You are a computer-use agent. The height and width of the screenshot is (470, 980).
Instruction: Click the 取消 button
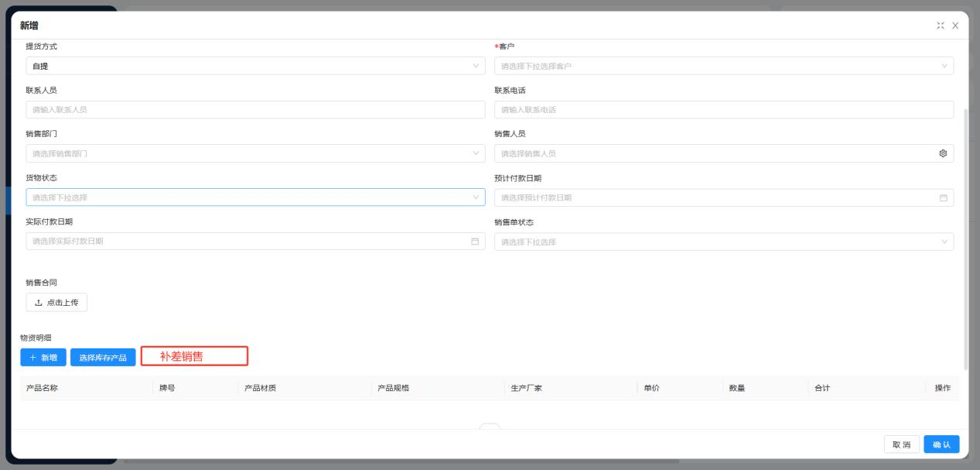901,444
